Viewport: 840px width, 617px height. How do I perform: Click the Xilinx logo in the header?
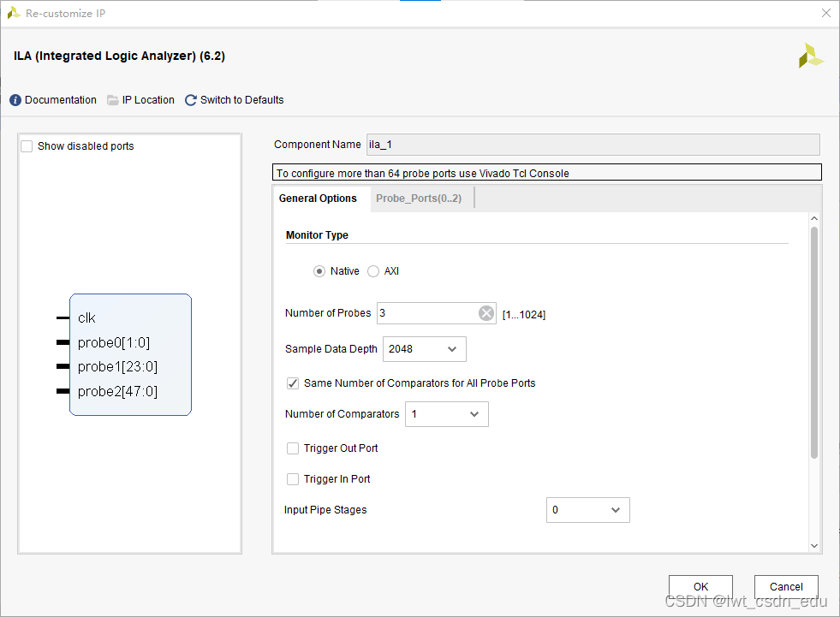tap(811, 56)
